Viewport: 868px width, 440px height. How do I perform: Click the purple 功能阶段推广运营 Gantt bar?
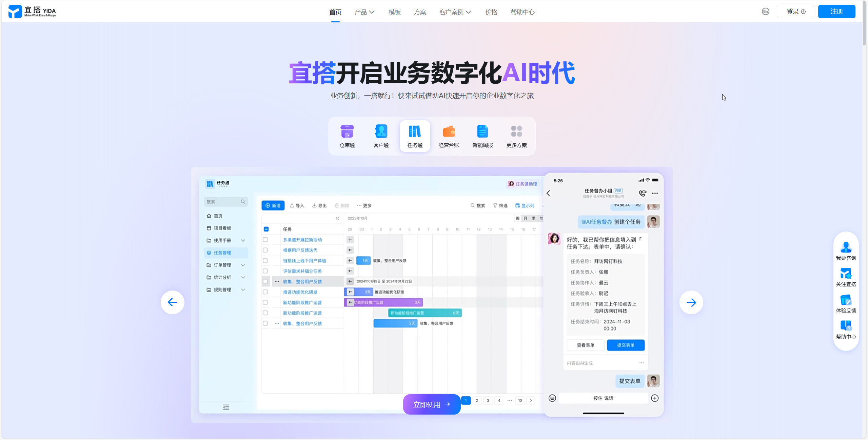click(x=383, y=302)
